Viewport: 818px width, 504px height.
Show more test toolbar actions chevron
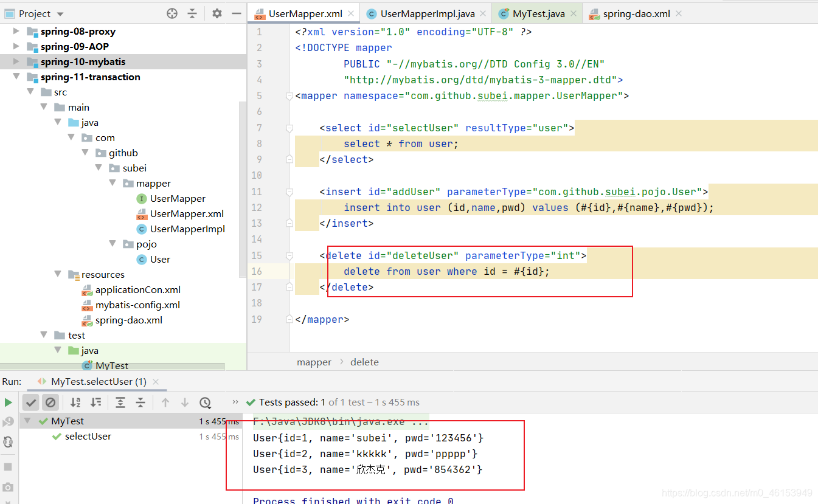[x=235, y=402]
